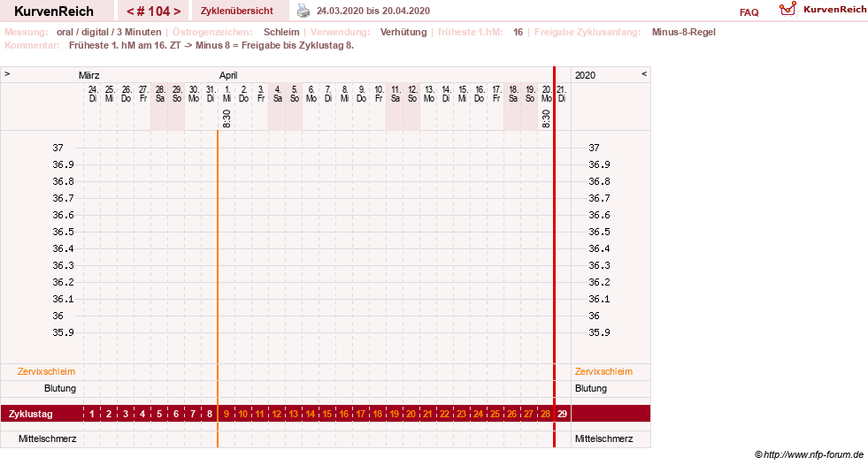Click the right Blutung row label
The image size is (868, 465).
click(591, 388)
